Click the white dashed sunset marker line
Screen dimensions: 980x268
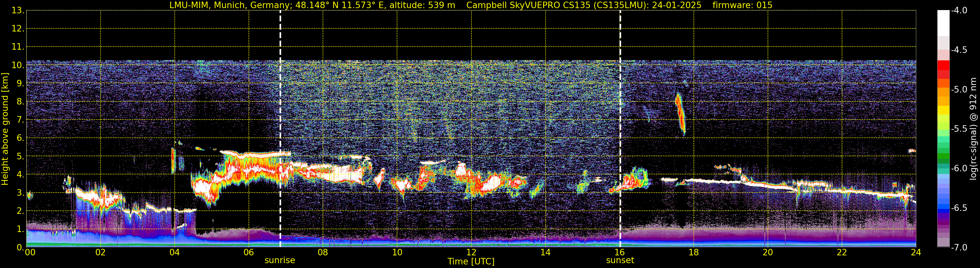(620, 129)
